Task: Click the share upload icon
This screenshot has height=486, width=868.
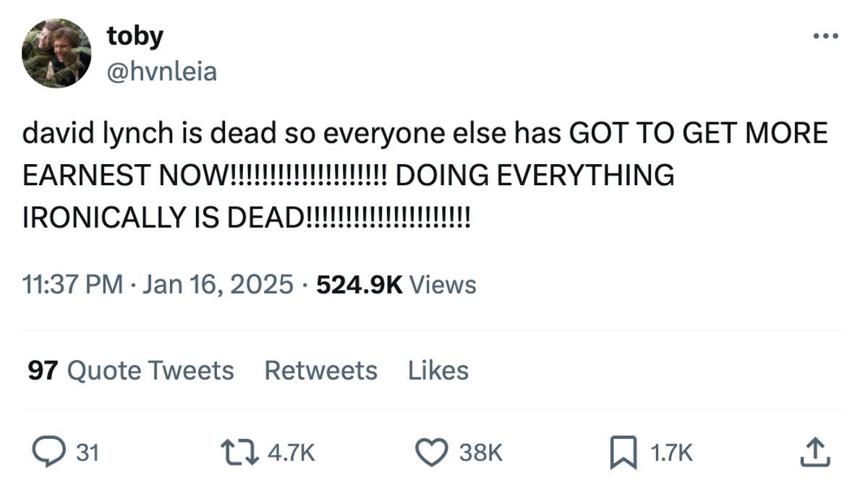Action: [x=814, y=452]
